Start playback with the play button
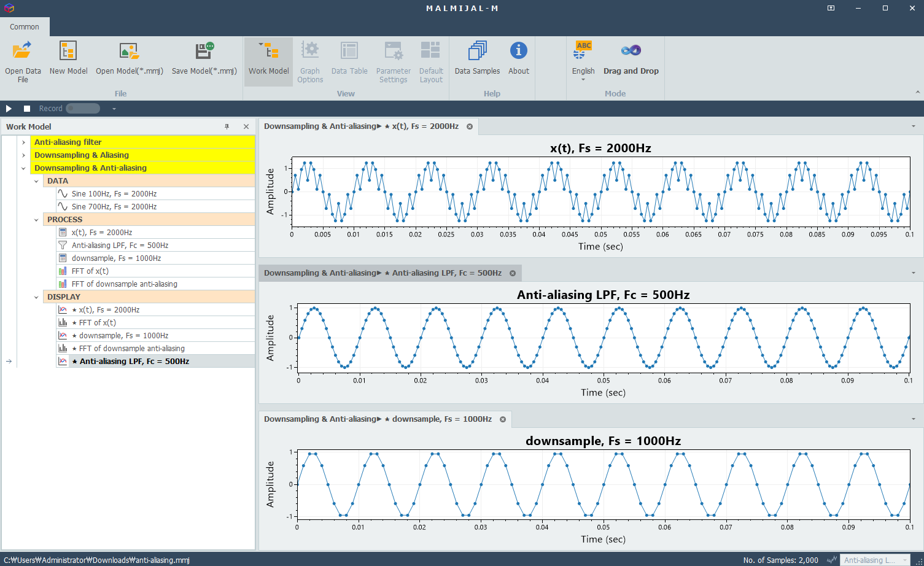Viewport: 924px width, 566px height. coord(9,109)
